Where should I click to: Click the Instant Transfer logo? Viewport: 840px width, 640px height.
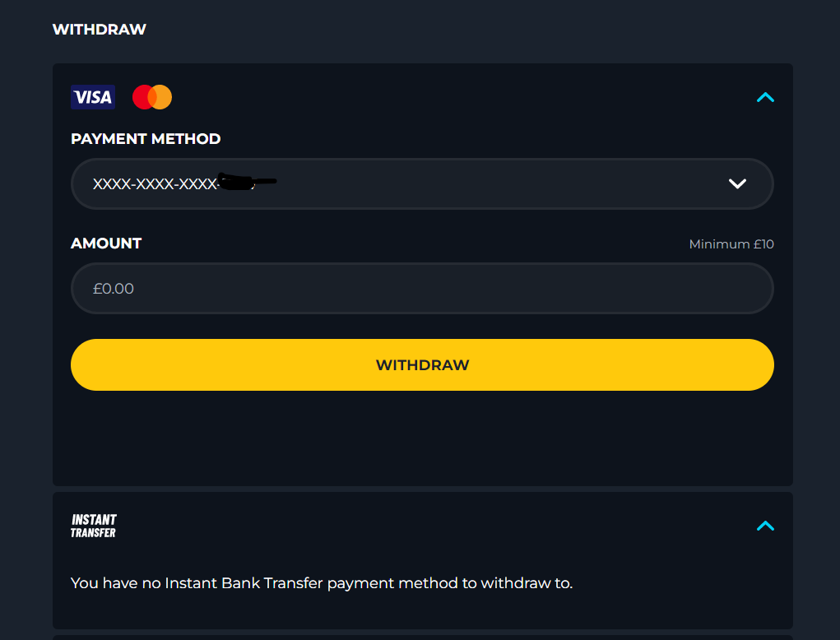[x=94, y=526]
